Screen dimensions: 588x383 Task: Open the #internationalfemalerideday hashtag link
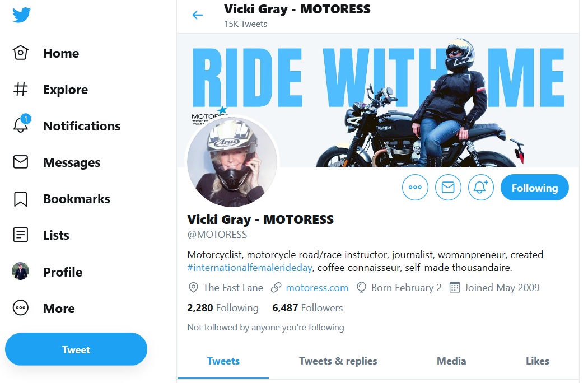click(249, 268)
